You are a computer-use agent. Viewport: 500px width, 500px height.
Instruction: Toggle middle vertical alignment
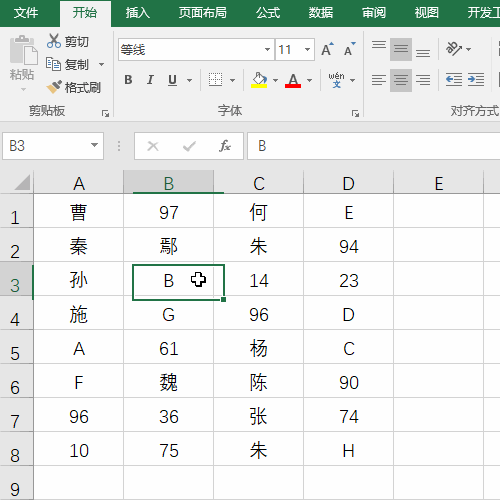pyautogui.click(x=401, y=49)
